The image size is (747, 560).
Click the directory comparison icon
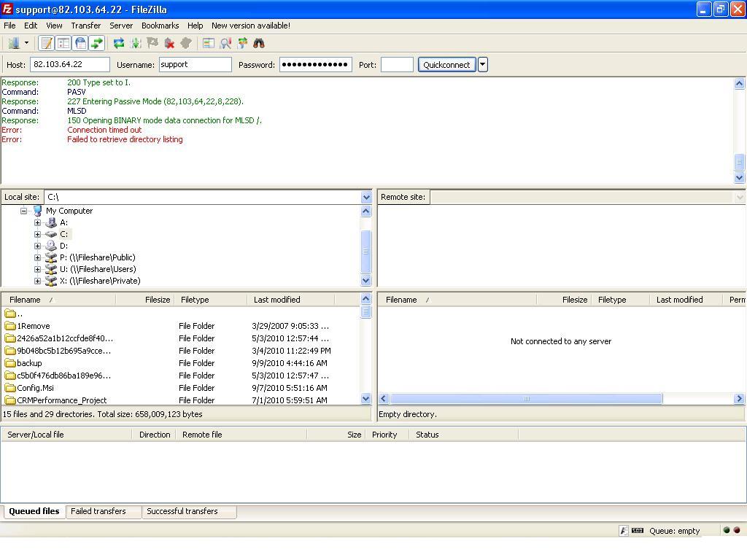(208, 44)
